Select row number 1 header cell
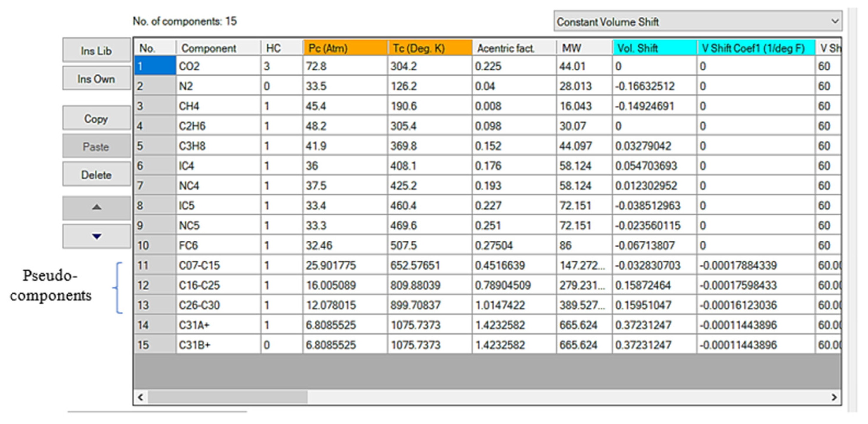Screen dimensions: 868x424 coord(155,66)
